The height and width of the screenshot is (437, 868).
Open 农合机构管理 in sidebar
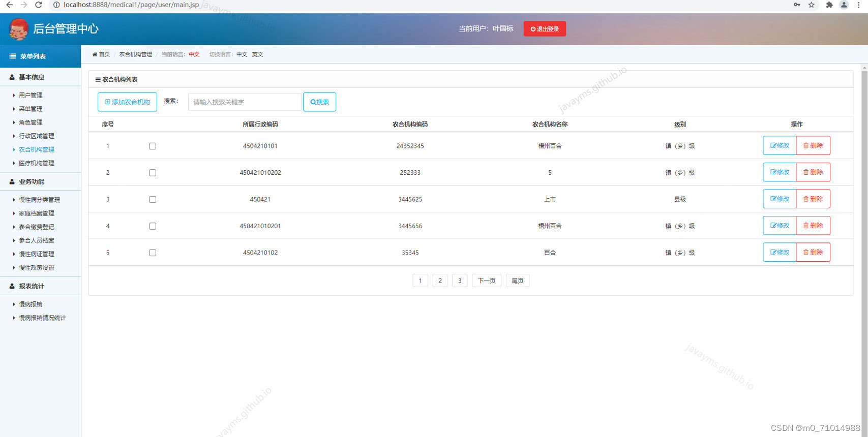[37, 149]
